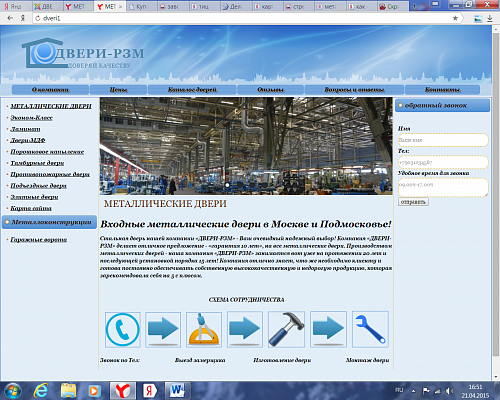Open the downloads arrow icon in browser toolbar
500x400 pixels.
pyautogui.click(x=490, y=18)
